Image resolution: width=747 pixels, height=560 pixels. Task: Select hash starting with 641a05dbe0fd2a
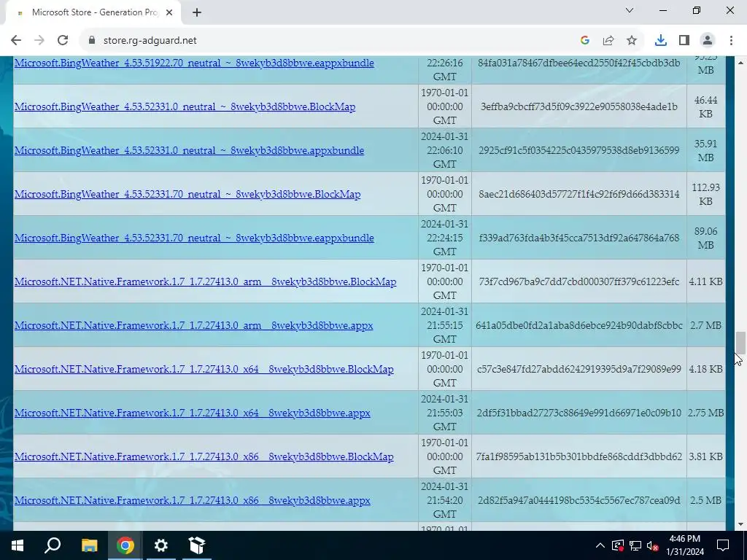pos(578,326)
